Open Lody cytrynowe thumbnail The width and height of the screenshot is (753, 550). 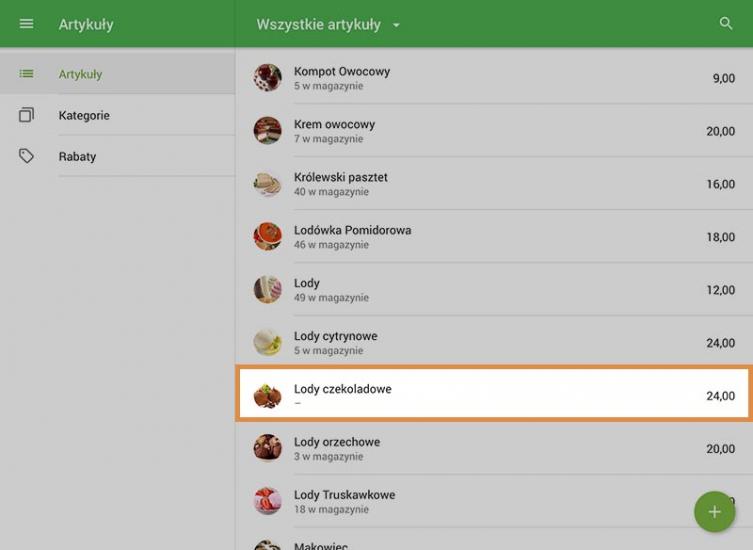267,342
